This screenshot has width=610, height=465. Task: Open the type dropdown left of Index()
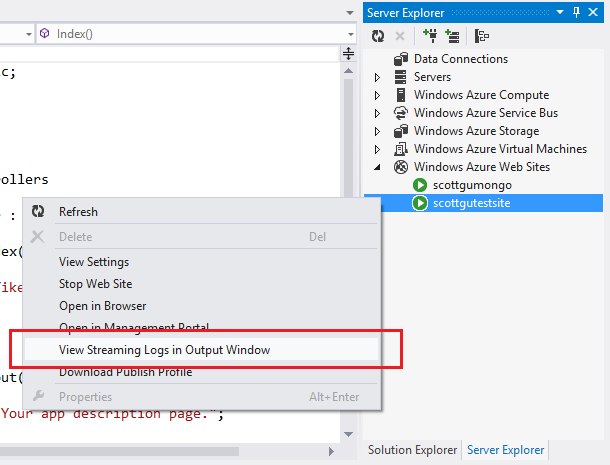[28, 34]
